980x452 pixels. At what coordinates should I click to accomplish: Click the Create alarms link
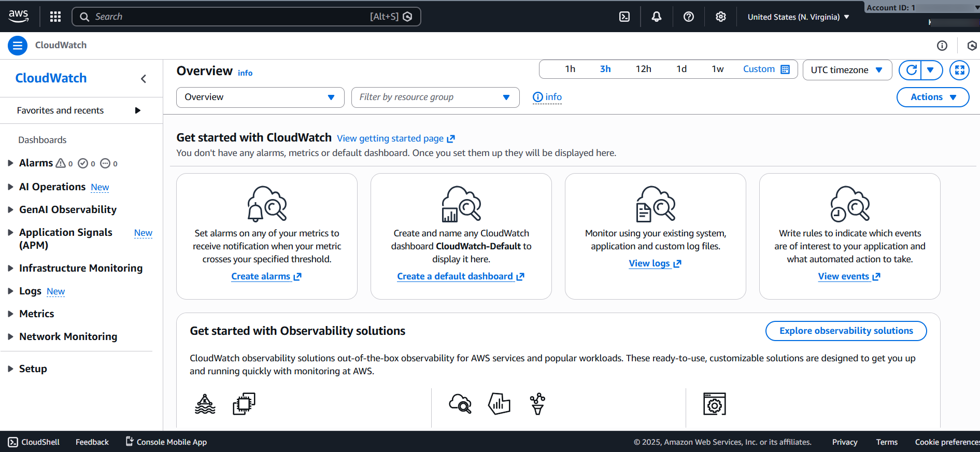pos(266,276)
